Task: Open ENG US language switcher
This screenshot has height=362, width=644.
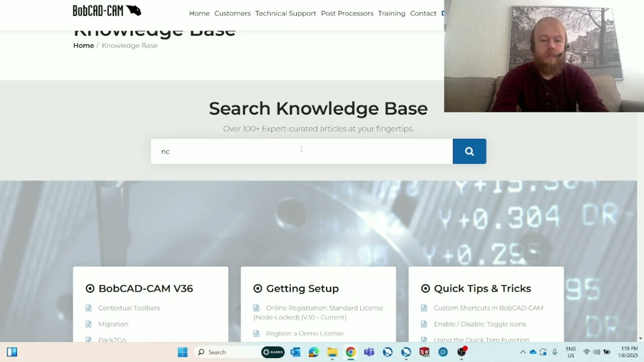Action: (x=571, y=352)
